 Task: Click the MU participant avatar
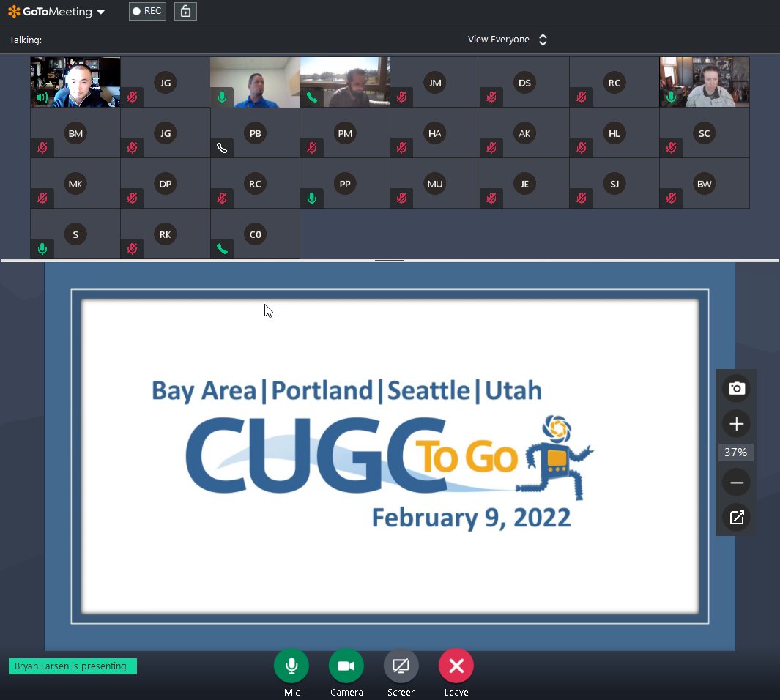[x=435, y=184]
